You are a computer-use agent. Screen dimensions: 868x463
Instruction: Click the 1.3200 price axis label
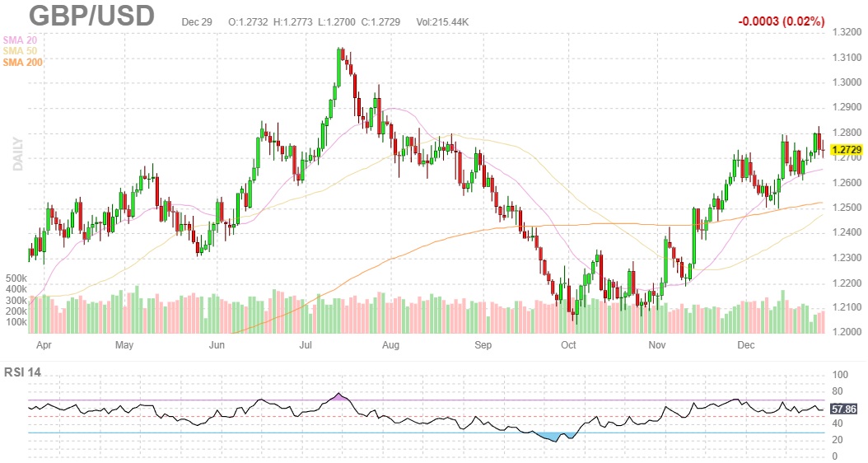[847, 32]
